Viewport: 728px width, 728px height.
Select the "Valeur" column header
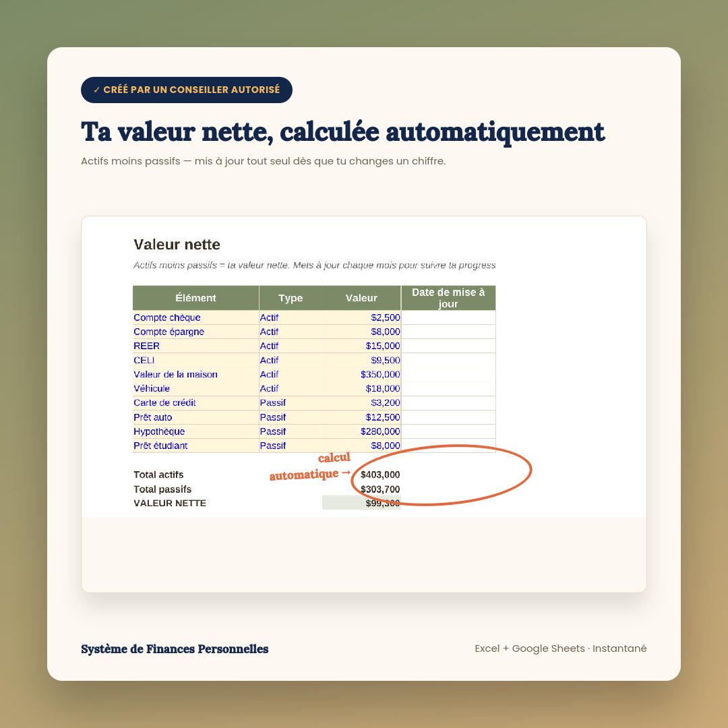coord(362,298)
